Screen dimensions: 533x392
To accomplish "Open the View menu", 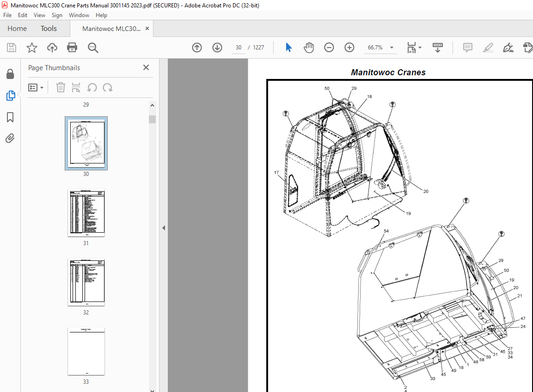I will (x=39, y=15).
